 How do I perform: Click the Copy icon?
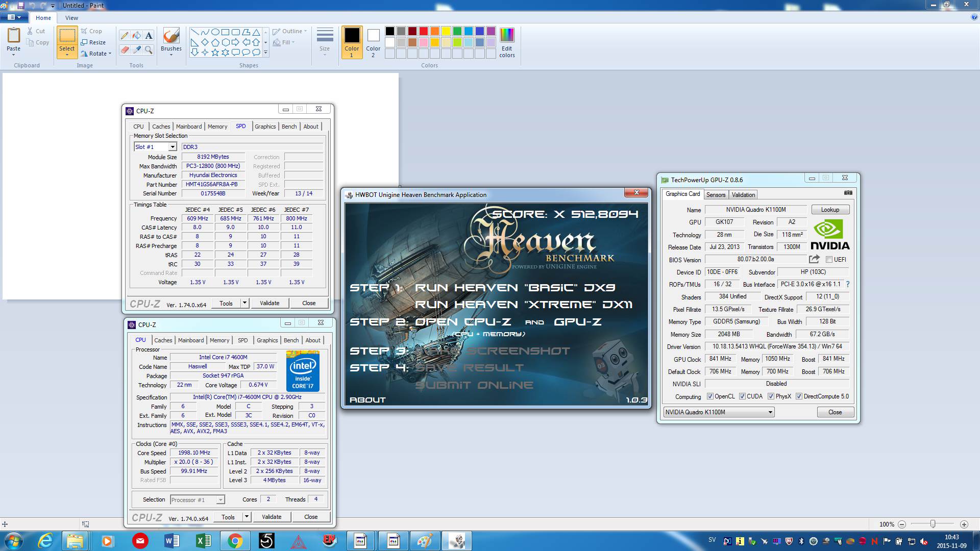(x=38, y=42)
